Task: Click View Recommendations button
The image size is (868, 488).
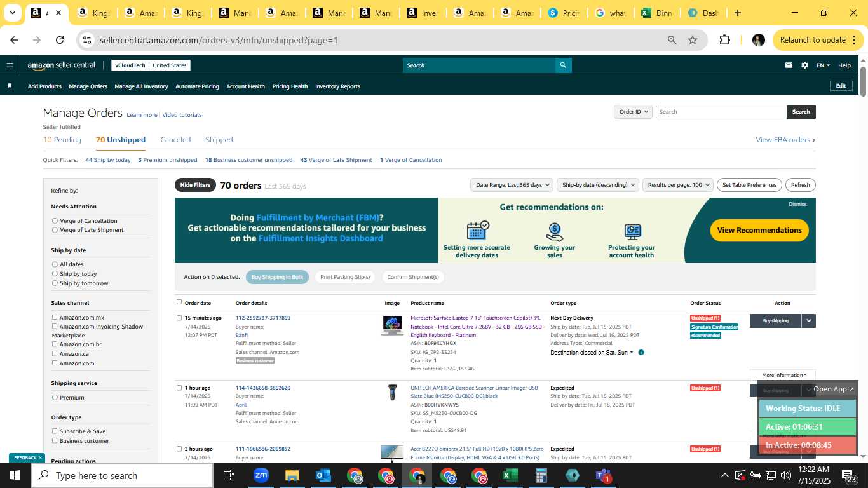Action: click(x=759, y=230)
